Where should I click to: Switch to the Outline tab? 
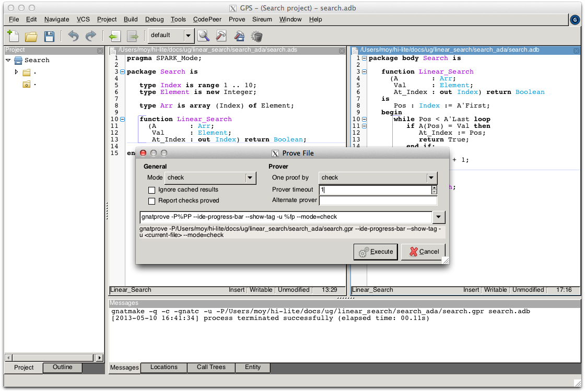coord(62,367)
